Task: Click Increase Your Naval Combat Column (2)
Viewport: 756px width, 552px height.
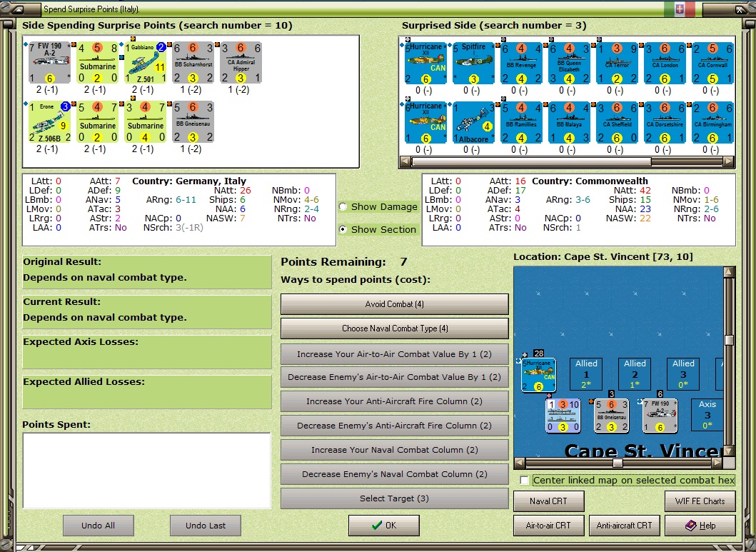Action: pyautogui.click(x=394, y=450)
